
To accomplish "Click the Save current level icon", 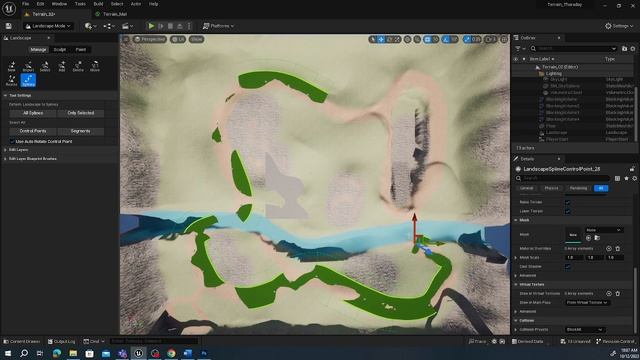I will click(x=9, y=26).
